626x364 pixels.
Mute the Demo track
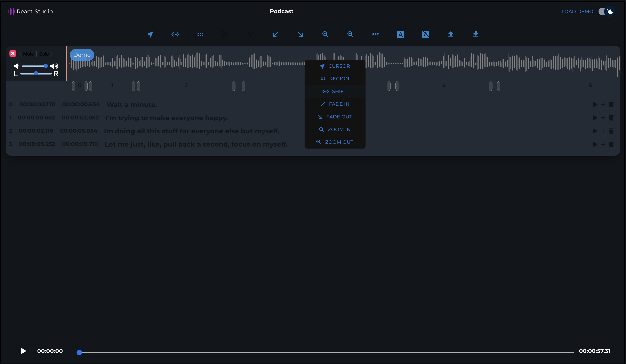pyautogui.click(x=29, y=54)
